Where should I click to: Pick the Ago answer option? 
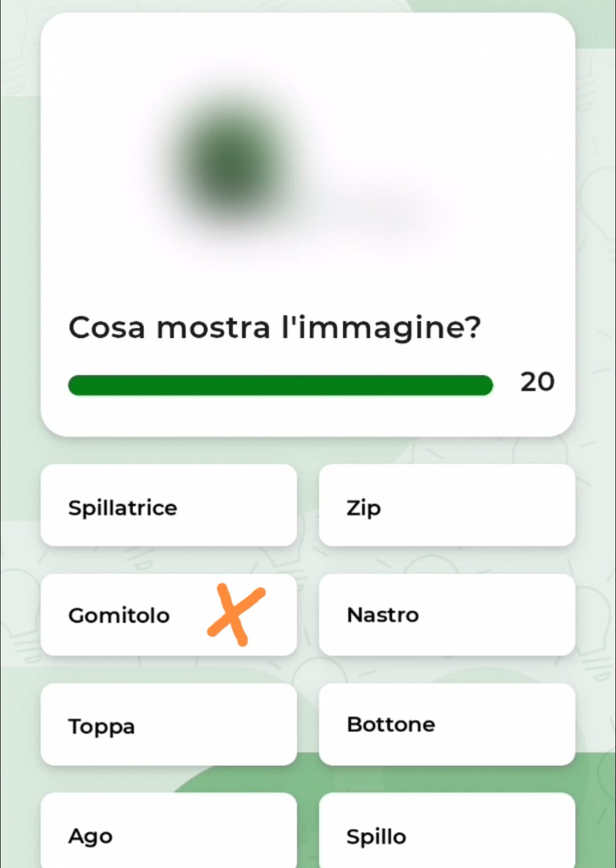click(x=169, y=834)
